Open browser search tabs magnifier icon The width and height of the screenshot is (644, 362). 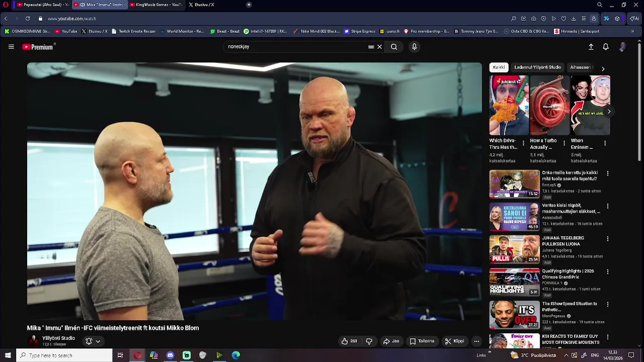pyautogui.click(x=600, y=5)
